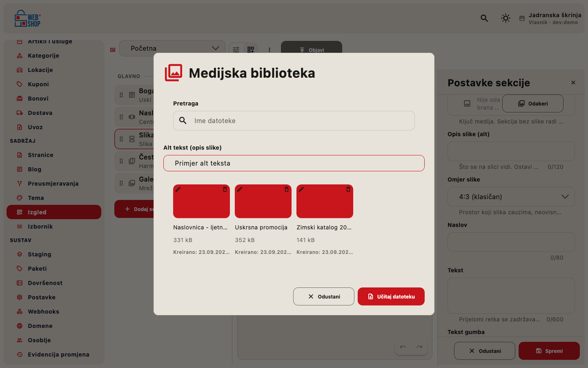
Task: Click the redo arrow icon
Action: point(419,347)
